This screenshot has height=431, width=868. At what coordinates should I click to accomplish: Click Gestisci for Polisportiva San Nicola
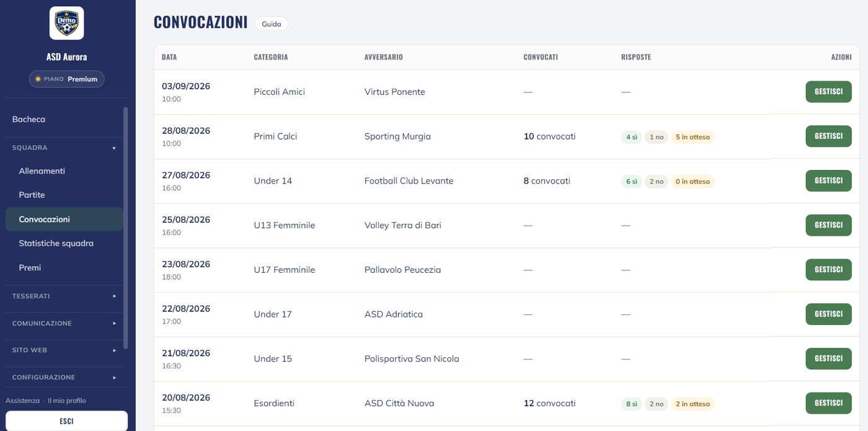(x=828, y=358)
